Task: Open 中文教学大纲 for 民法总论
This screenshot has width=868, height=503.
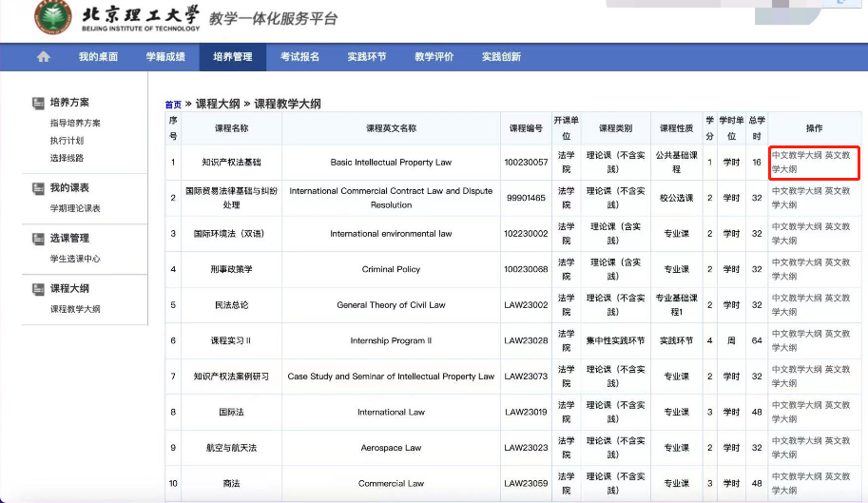Action: tap(797, 298)
